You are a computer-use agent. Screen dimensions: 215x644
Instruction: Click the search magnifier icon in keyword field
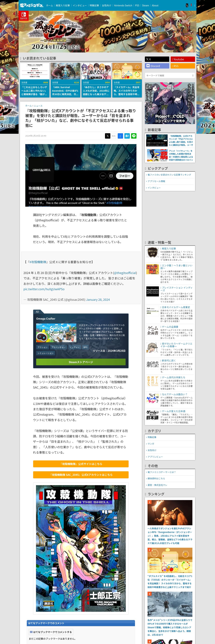tap(193, 76)
